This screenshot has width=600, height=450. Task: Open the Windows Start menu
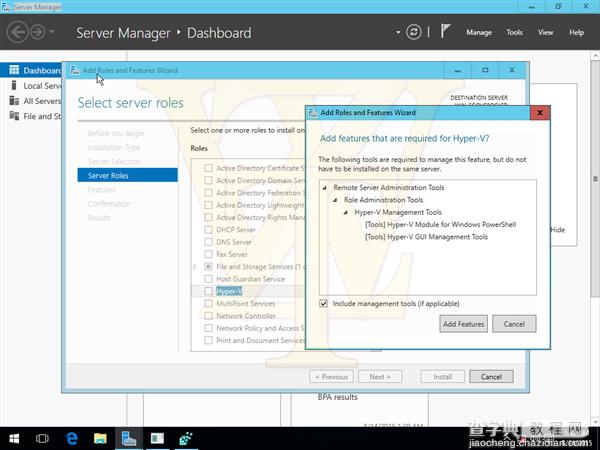pyautogui.click(x=14, y=439)
